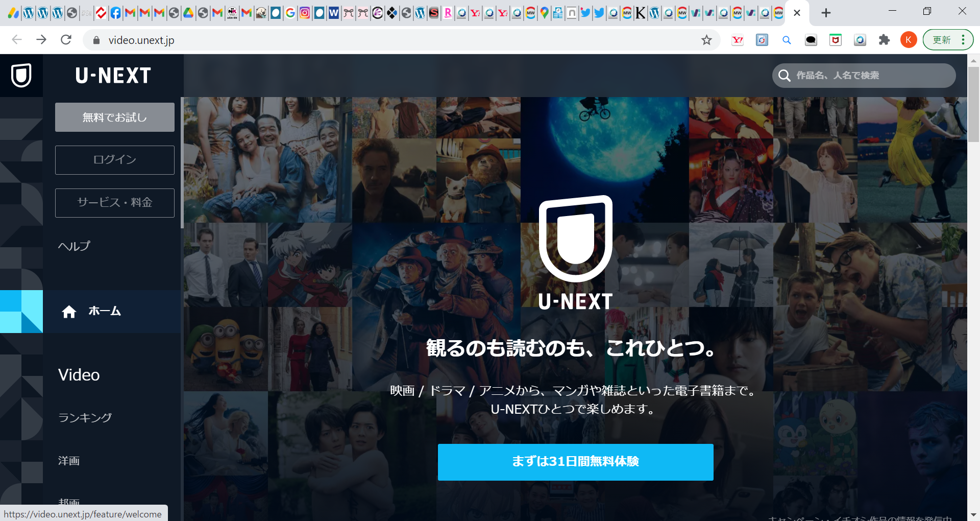The height and width of the screenshot is (521, 980).
Task: Switch to the black K favicon tab
Action: pyautogui.click(x=640, y=13)
